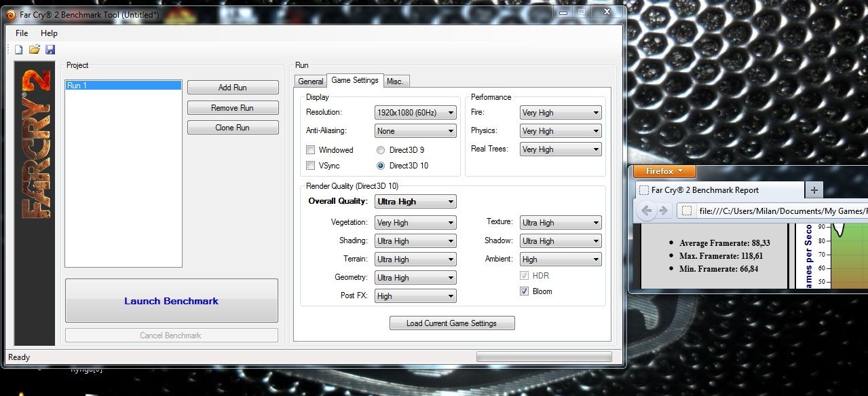The height and width of the screenshot is (396, 868).
Task: Click the Save project floppy icon
Action: point(50,50)
